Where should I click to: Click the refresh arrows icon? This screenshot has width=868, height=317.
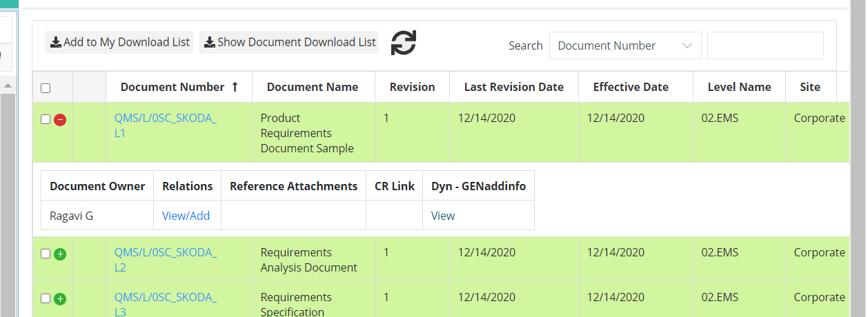404,43
